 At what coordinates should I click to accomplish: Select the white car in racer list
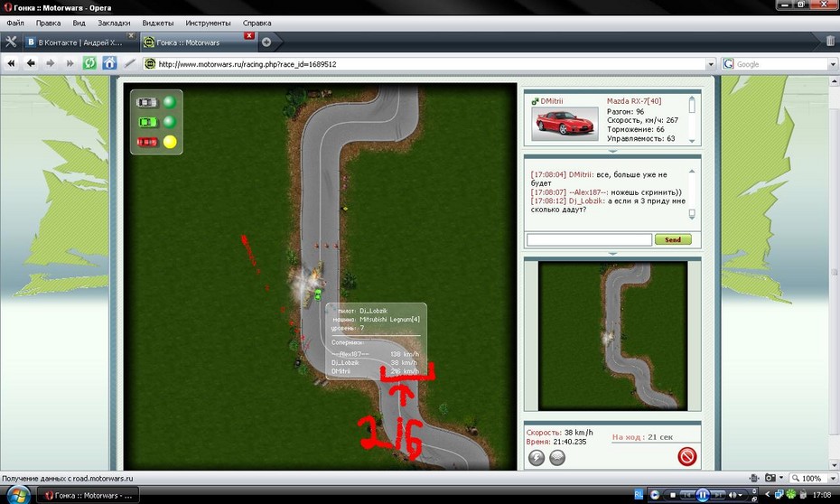147,102
